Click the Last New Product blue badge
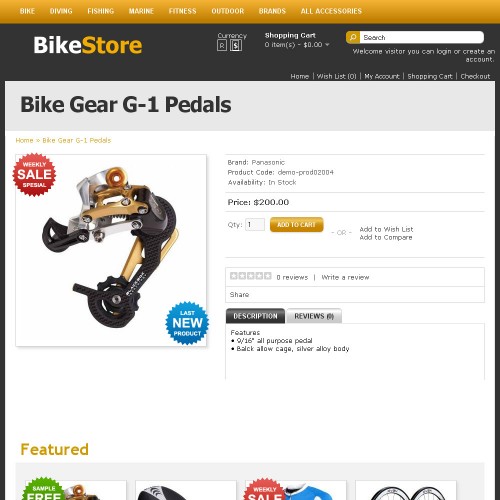The image size is (500, 500). coord(187,323)
